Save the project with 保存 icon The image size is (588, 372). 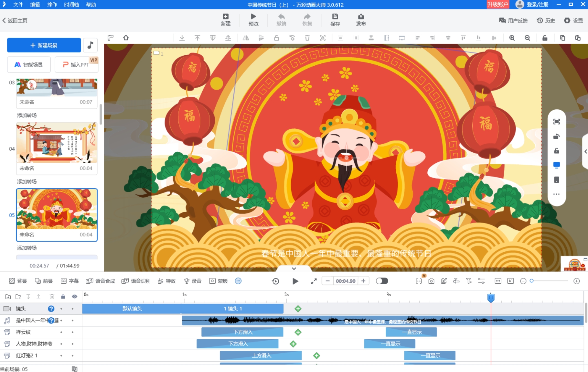coord(335,20)
